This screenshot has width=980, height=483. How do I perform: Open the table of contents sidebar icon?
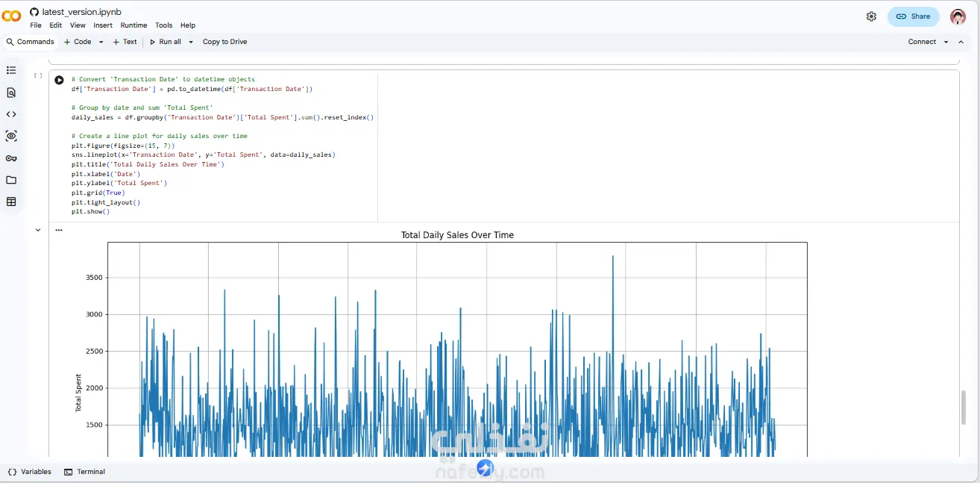11,70
